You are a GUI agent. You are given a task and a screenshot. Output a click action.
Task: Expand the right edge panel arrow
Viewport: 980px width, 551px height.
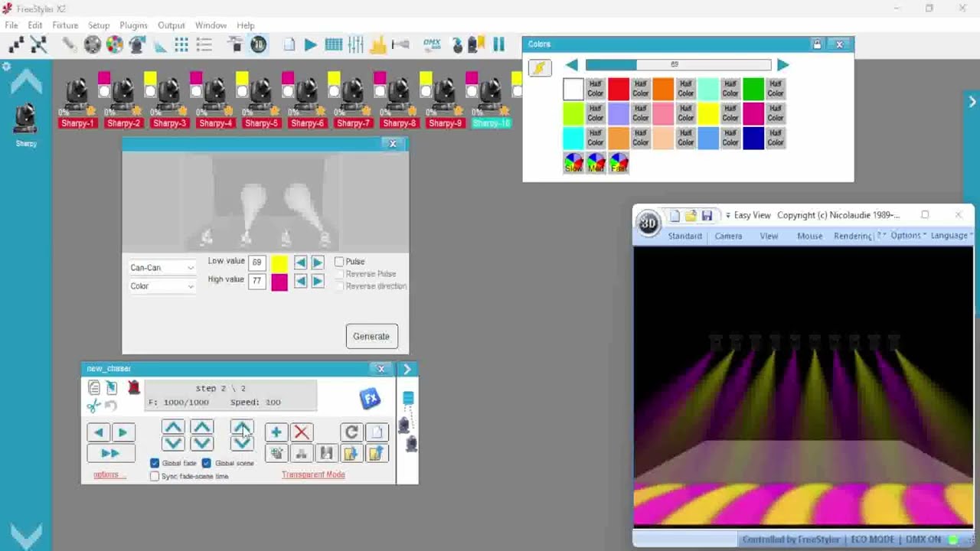[x=972, y=102]
